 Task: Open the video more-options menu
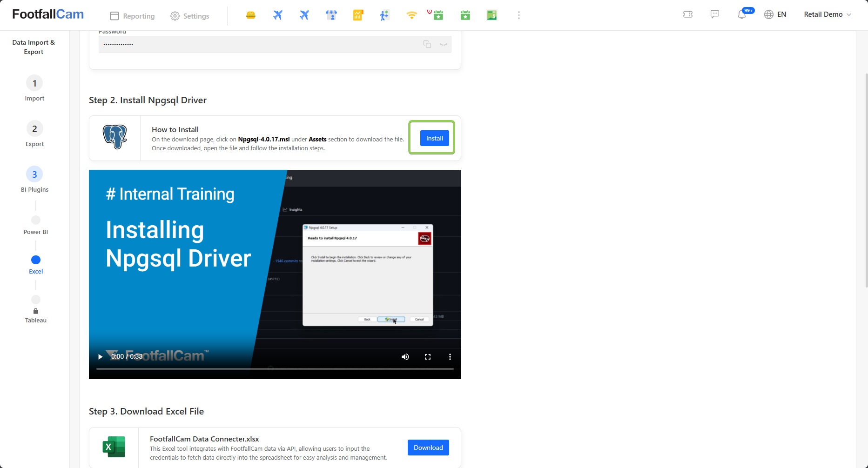tap(450, 357)
